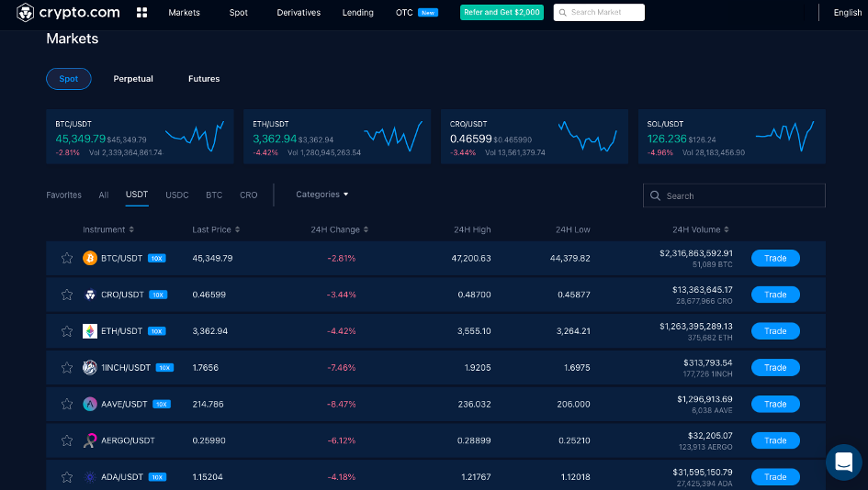Image resolution: width=868 pixels, height=490 pixels.
Task: Click the 10X badge on CRO/USDT
Action: [158, 295]
